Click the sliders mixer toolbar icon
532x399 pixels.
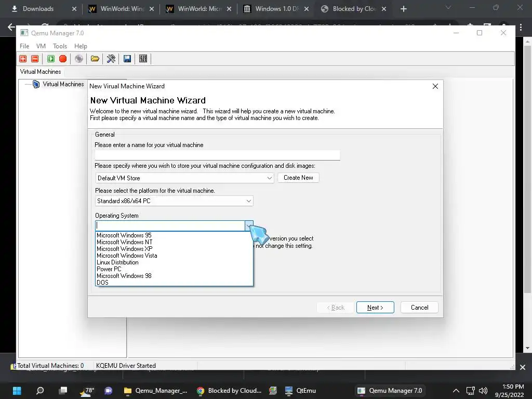coord(143,59)
